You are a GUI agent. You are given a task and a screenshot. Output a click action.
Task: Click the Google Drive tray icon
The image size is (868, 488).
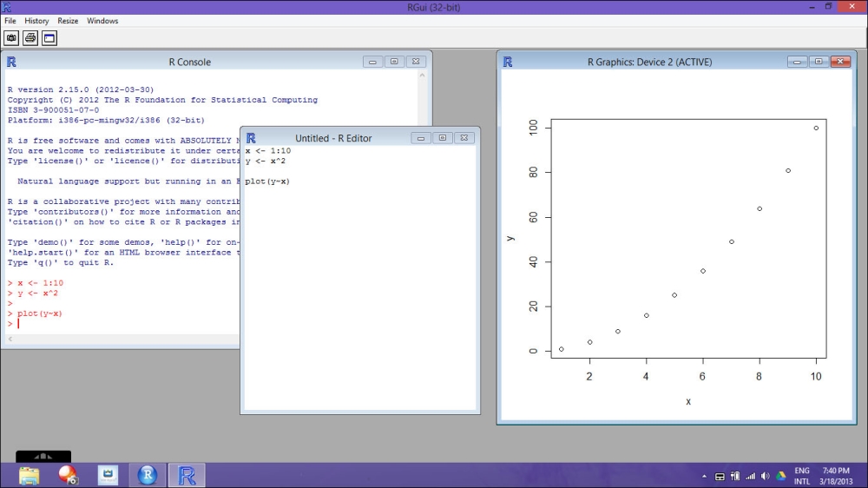[781, 477]
